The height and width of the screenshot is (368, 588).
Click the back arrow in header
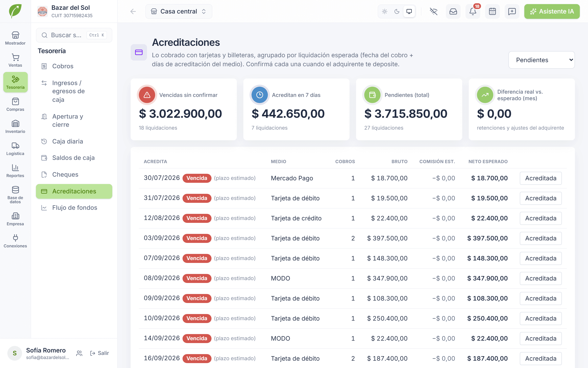[133, 11]
